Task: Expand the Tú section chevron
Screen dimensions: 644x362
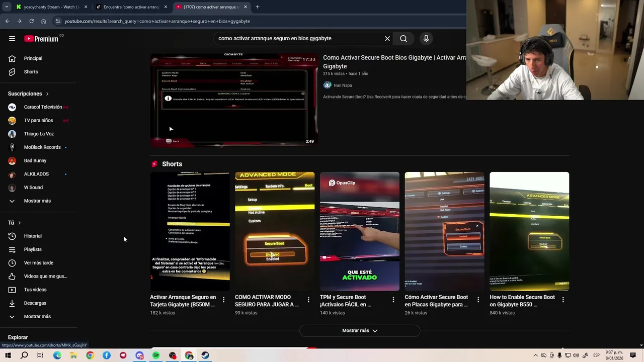Action: click(19, 223)
